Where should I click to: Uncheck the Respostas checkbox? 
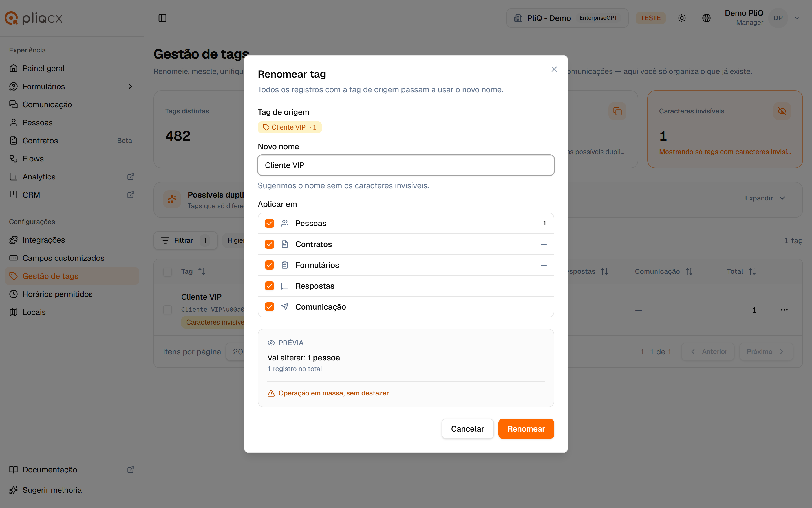click(x=270, y=286)
